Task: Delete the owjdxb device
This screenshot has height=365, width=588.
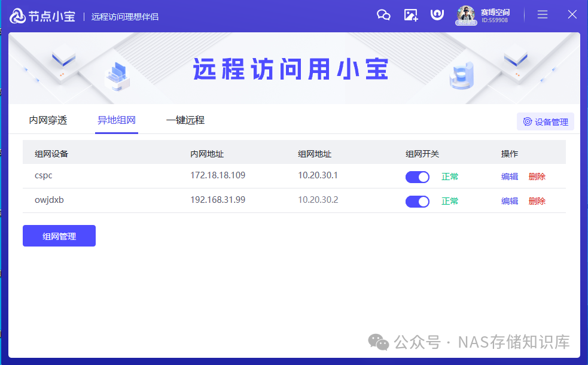Action: [537, 201]
